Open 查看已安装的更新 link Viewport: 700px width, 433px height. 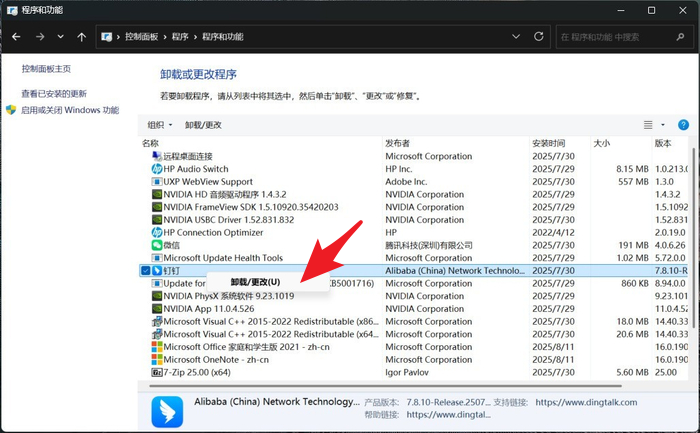coord(54,94)
